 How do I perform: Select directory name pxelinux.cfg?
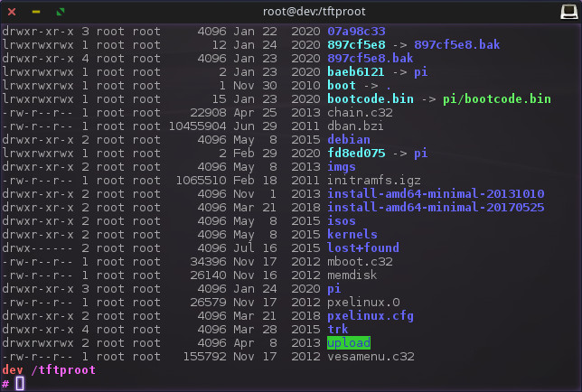tap(371, 316)
